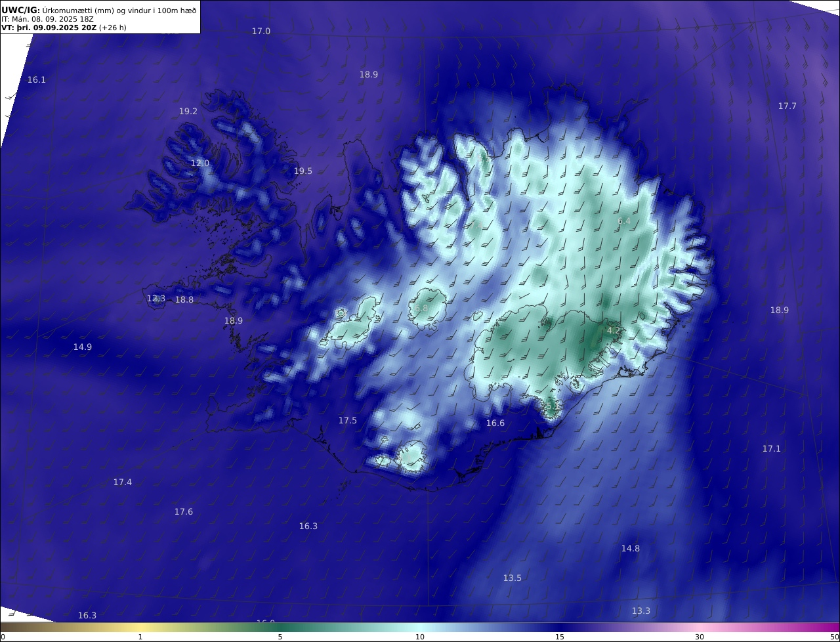Screen dimensions: 840x642
Task: Click the map value 14.9
Action: (83, 347)
